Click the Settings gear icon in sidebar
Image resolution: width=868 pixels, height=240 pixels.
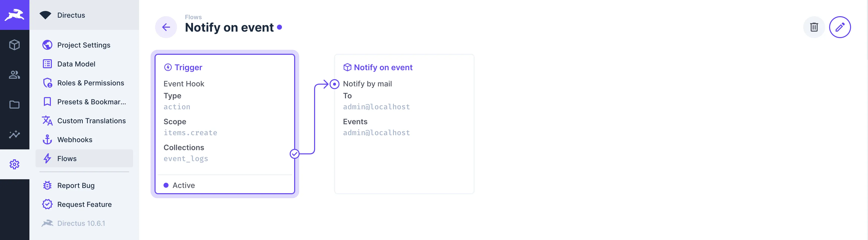(x=15, y=164)
